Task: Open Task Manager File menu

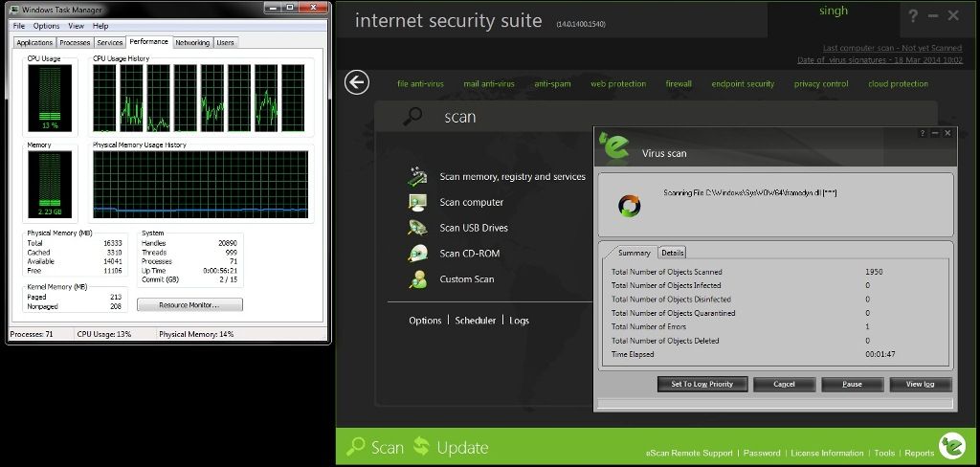Action: tap(19, 26)
